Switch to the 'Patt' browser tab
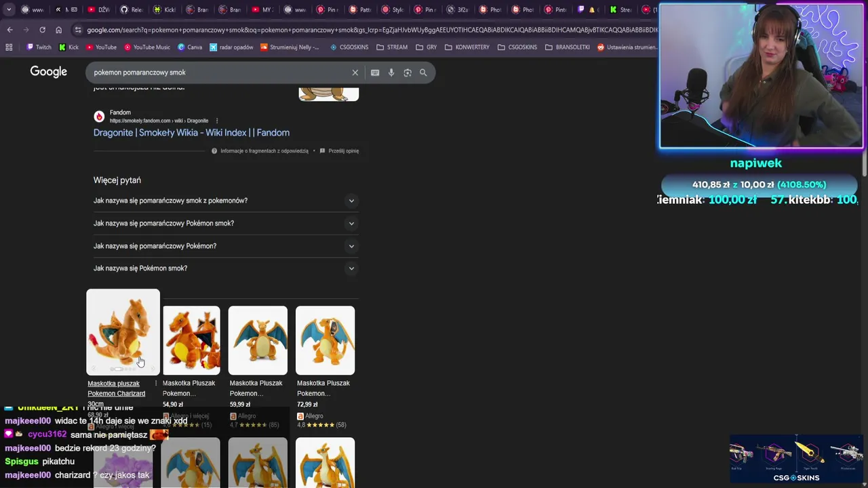Screen dimensions: 868x488 pos(359,9)
